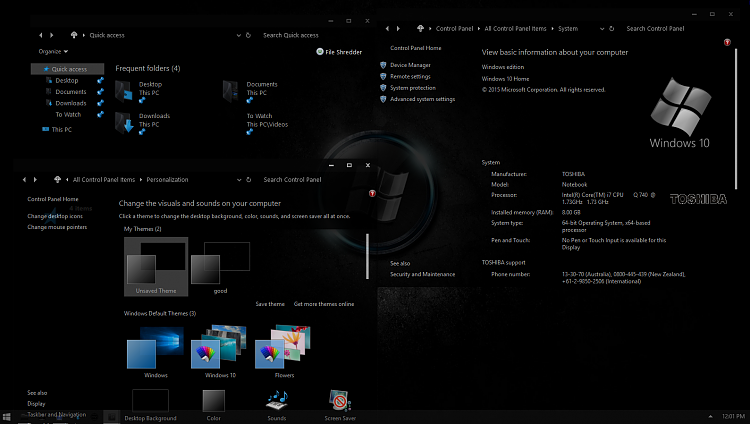Select Desktop in navigation pane
The image size is (750, 424).
pyautogui.click(x=66, y=80)
